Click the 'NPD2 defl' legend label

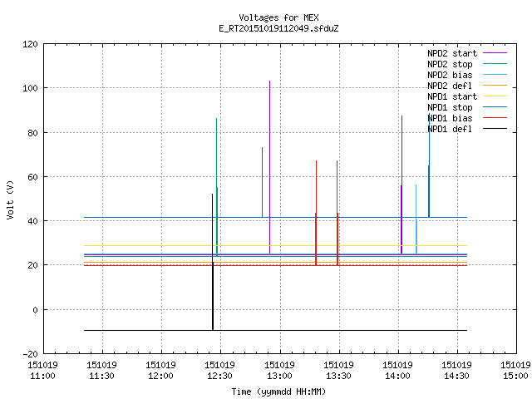pos(450,86)
